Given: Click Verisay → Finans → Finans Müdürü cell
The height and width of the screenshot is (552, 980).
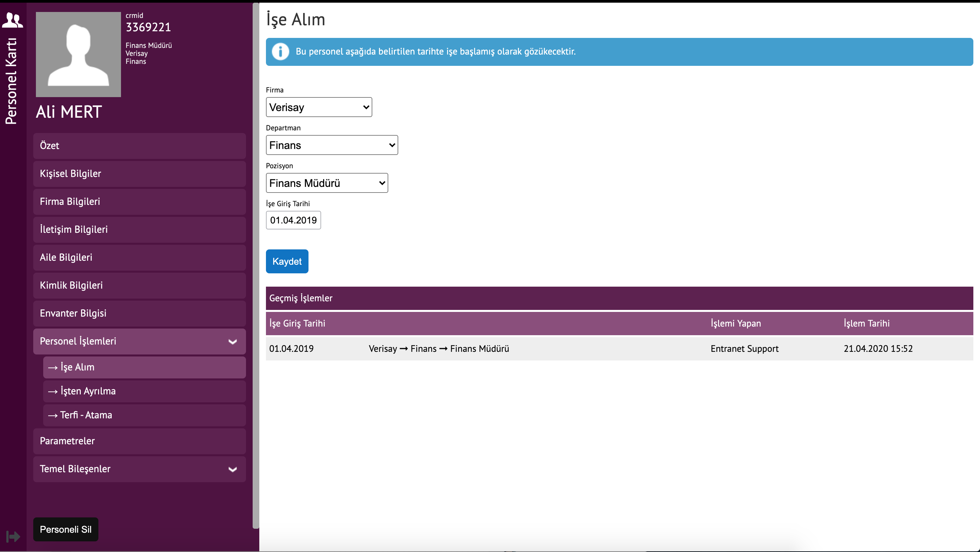Looking at the screenshot, I should tap(439, 348).
